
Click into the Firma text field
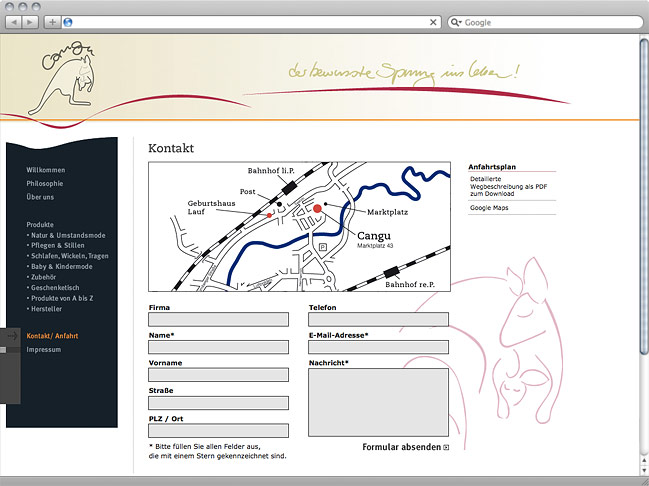(x=218, y=320)
